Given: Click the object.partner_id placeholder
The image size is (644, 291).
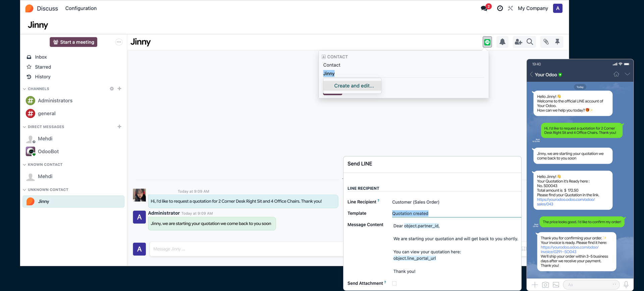Looking at the screenshot, I should [x=421, y=226].
